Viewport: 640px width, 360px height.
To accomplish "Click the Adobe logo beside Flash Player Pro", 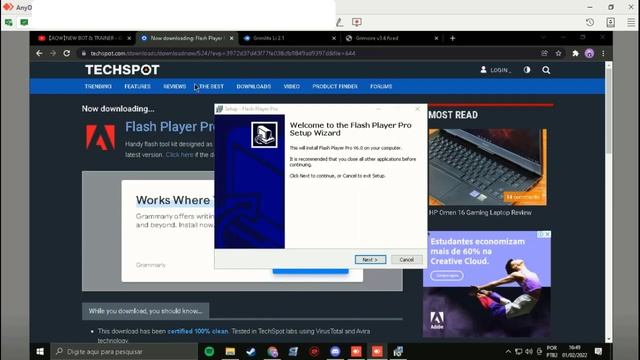I will (100, 138).
